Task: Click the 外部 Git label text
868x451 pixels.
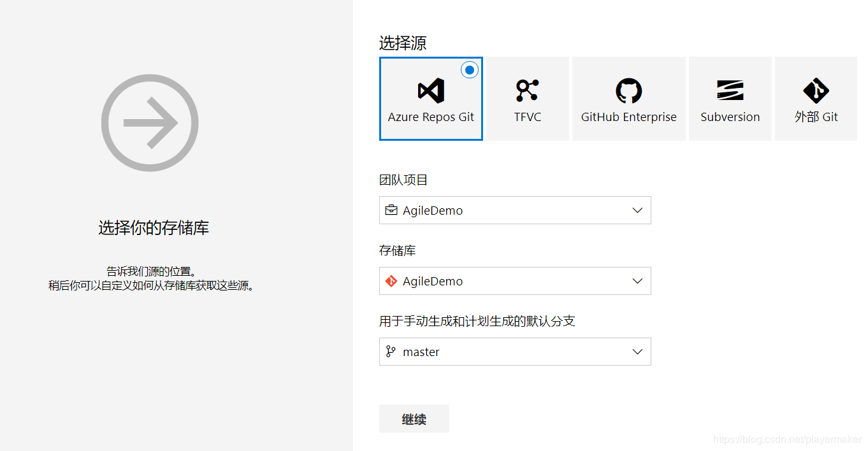Action: (816, 117)
